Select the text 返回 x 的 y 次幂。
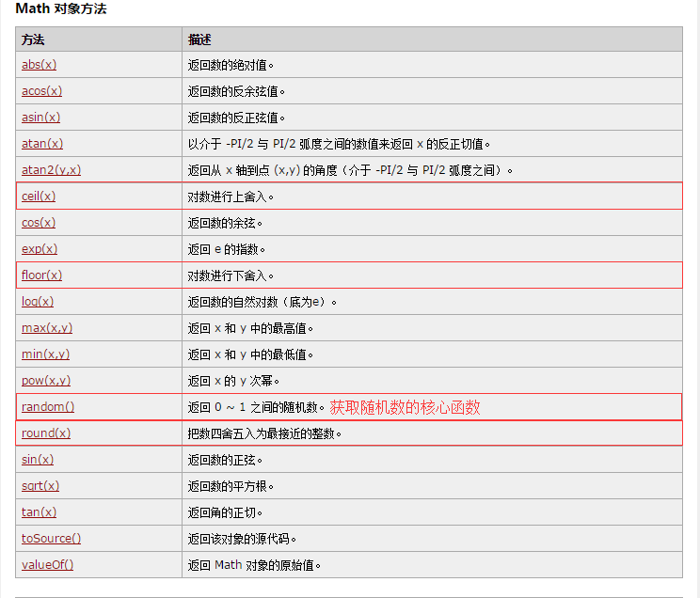Viewport: 700px width, 598px height. tap(233, 381)
